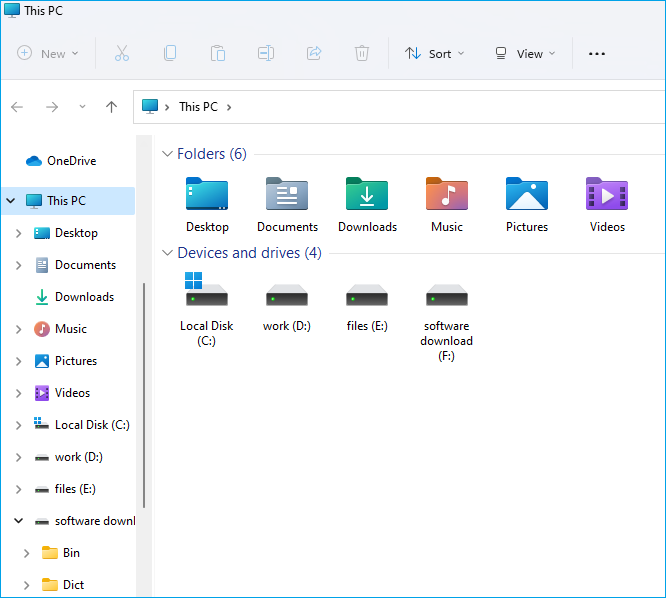The width and height of the screenshot is (666, 598).
Task: Click the address bar path field
Action: coord(420,107)
